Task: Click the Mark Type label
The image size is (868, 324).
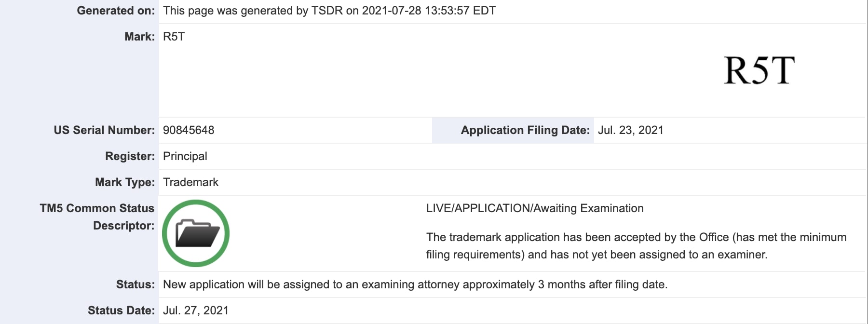Action: click(125, 182)
